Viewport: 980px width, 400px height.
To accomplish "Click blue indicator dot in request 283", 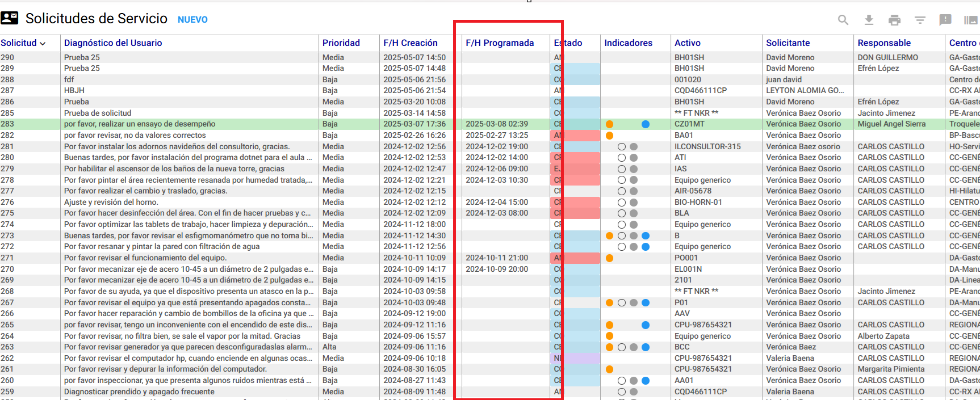I will [x=646, y=124].
